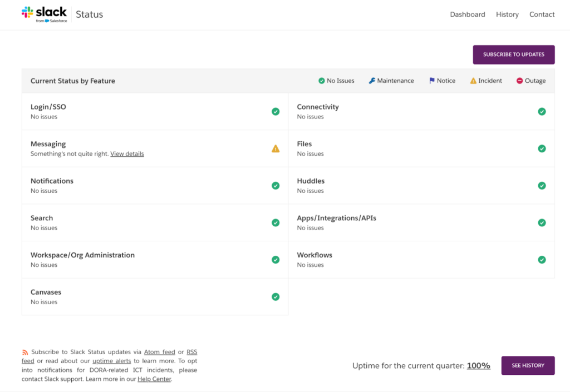Click the 100% uptime figure
The width and height of the screenshot is (570, 392).
click(x=478, y=365)
